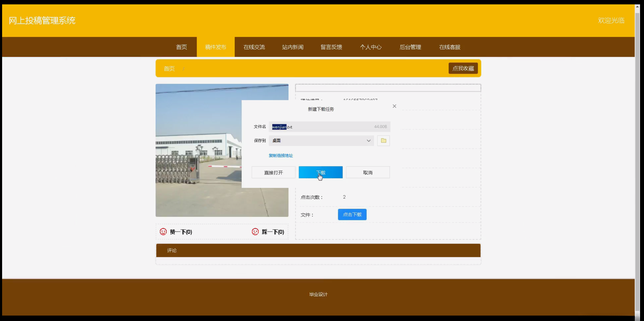Click the page's vertical scrollbar
Screen dimensions: 644x321
(x=637, y=159)
